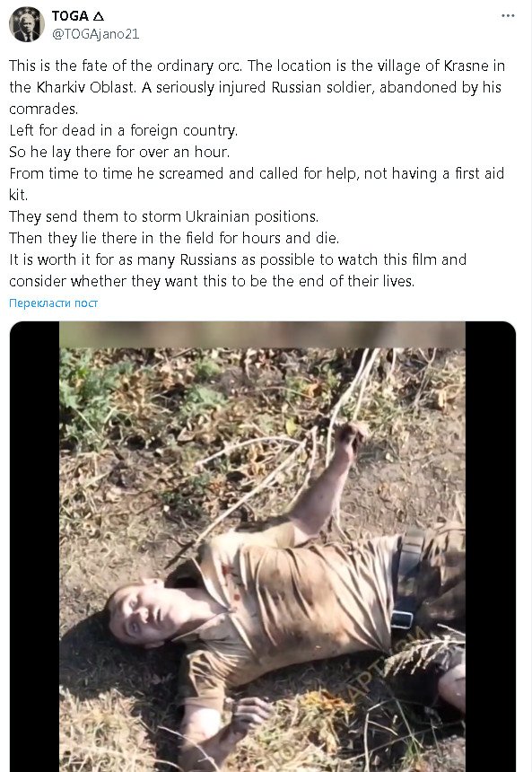Click the line 'Left for dead in a foreign country.'
The width and height of the screenshot is (532, 772).
pos(124,130)
